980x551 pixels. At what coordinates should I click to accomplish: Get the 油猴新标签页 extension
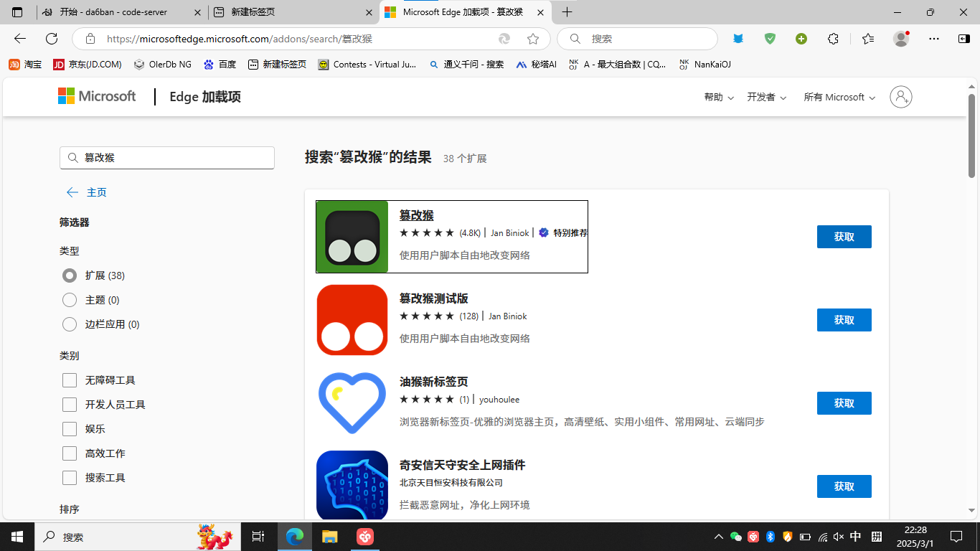click(844, 403)
